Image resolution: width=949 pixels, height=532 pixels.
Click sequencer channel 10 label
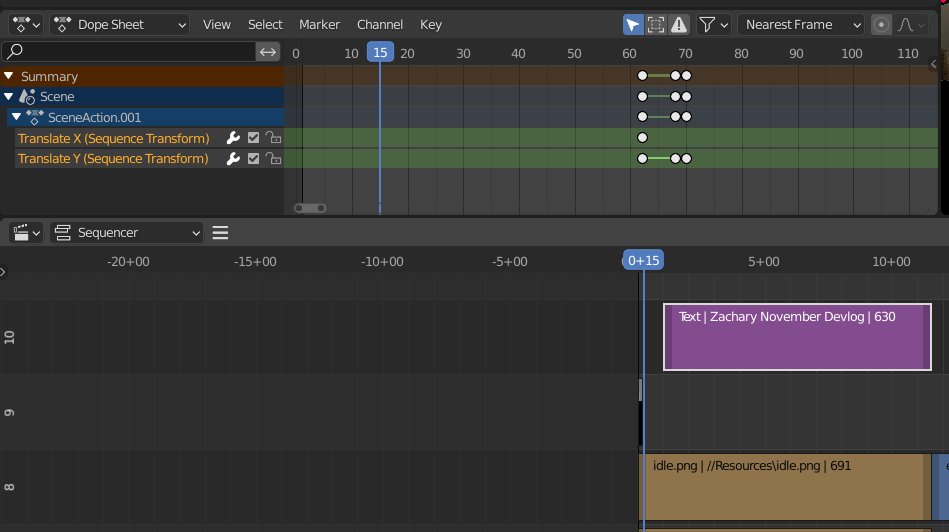(9, 337)
